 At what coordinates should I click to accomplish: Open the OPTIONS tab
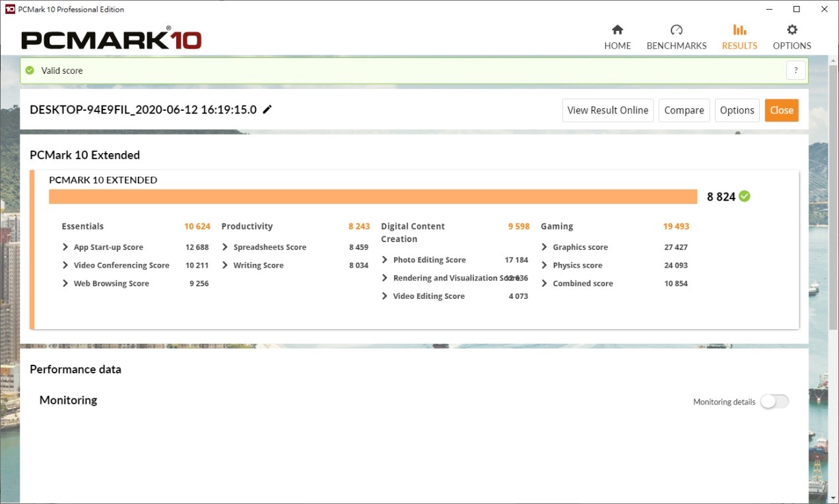pyautogui.click(x=791, y=38)
